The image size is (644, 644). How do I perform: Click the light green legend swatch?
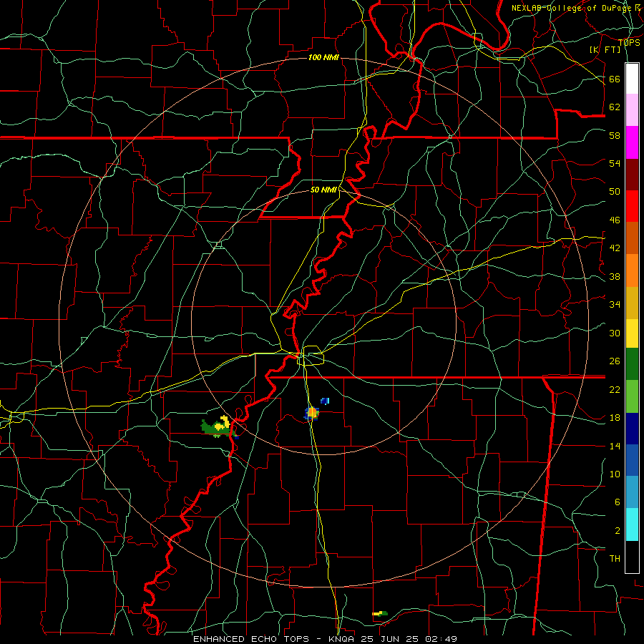pyautogui.click(x=632, y=396)
